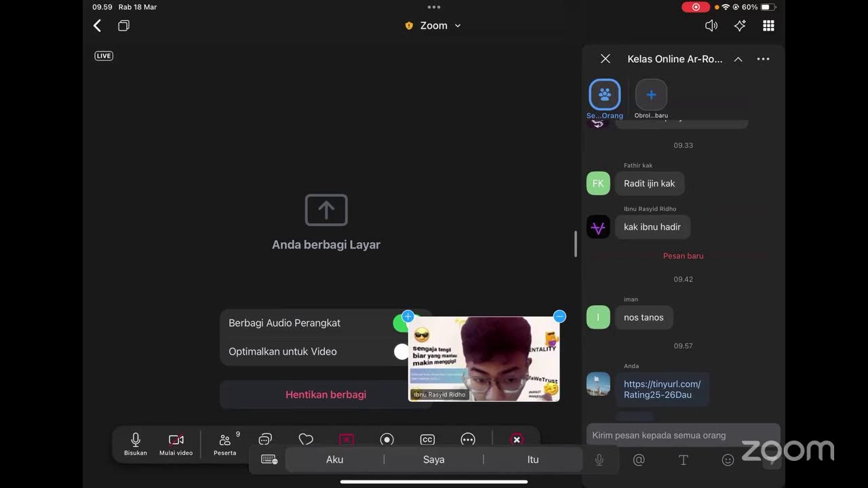Open the emoji smiley picker
Image resolution: width=868 pixels, height=488 pixels.
tap(728, 460)
